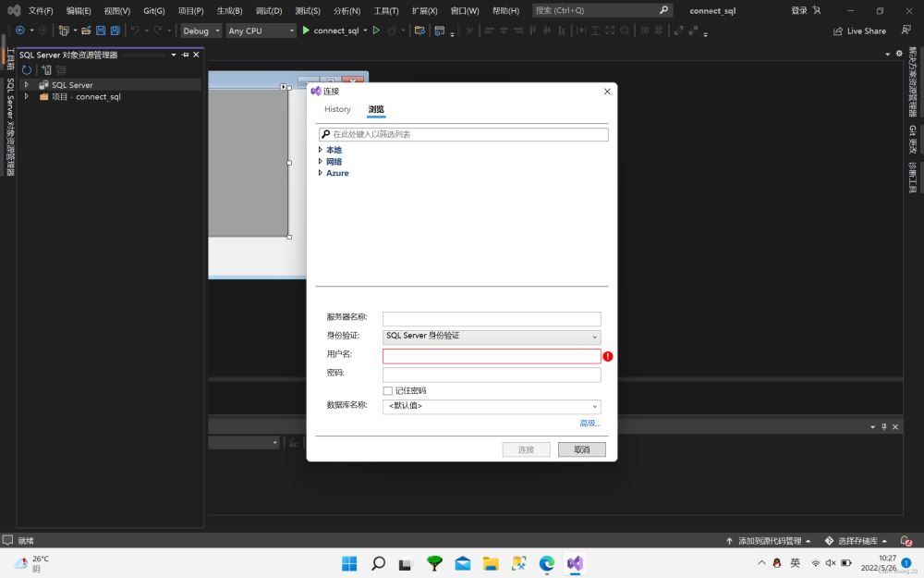Viewport: 924px width, 578px height.
Task: Click the settings gear in document tab bar
Action: point(899,54)
